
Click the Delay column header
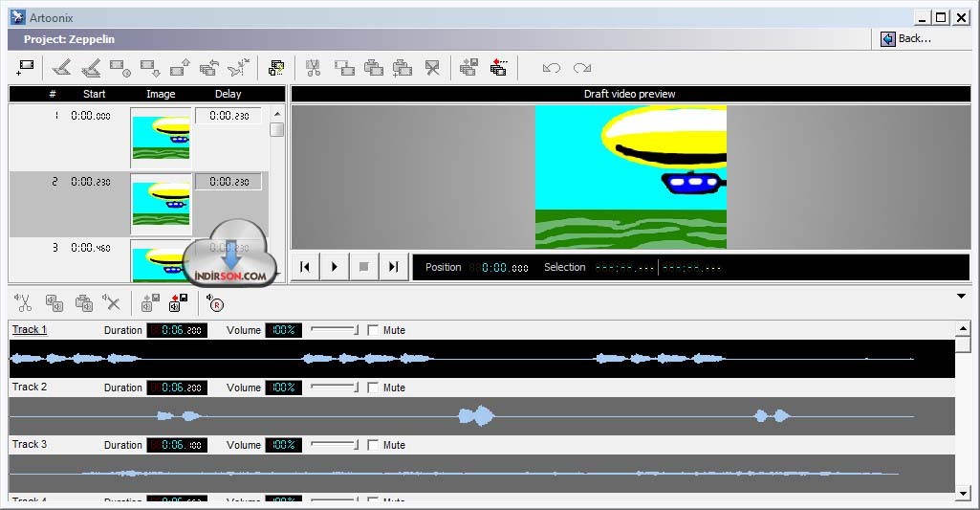[229, 94]
